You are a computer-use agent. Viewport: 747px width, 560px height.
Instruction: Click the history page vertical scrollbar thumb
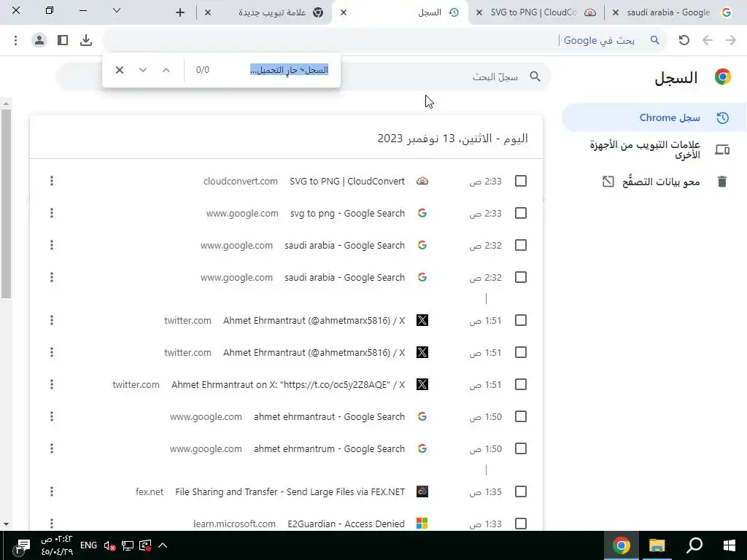6,204
